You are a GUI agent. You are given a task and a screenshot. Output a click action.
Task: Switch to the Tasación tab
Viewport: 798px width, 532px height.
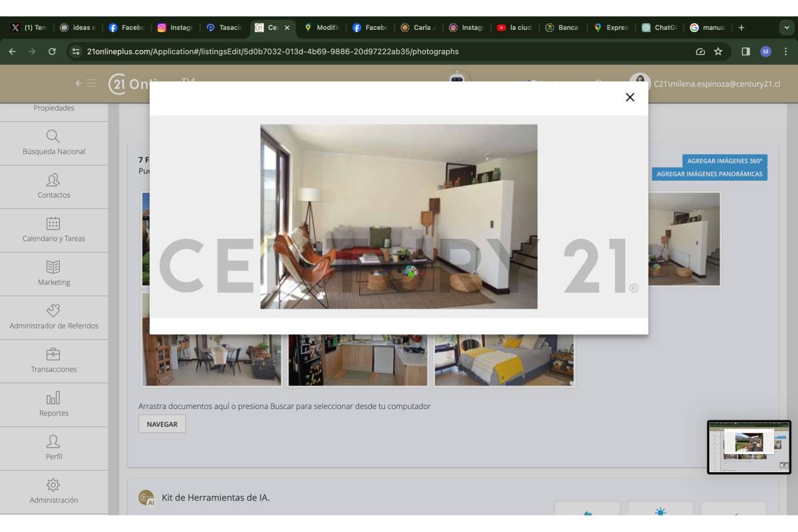point(224,28)
